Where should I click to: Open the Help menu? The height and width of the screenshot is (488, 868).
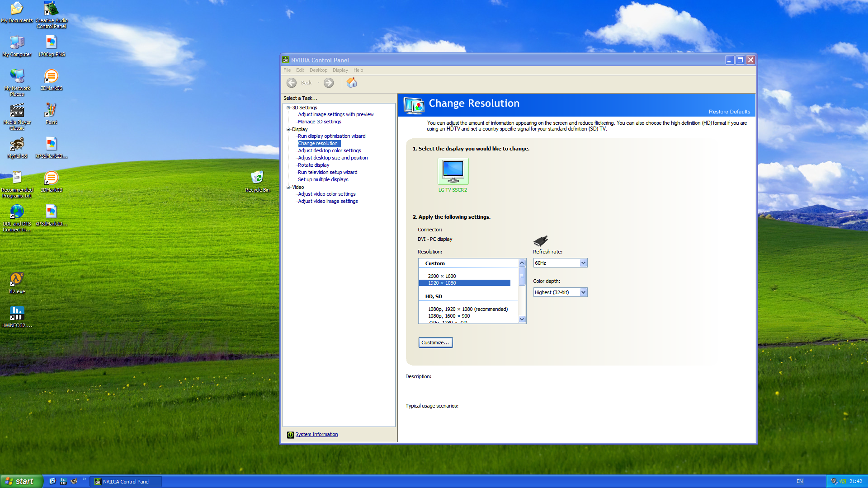coord(358,70)
